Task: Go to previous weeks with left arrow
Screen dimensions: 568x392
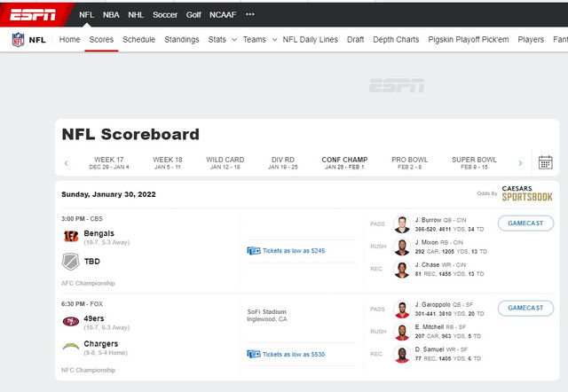Action: (x=66, y=163)
